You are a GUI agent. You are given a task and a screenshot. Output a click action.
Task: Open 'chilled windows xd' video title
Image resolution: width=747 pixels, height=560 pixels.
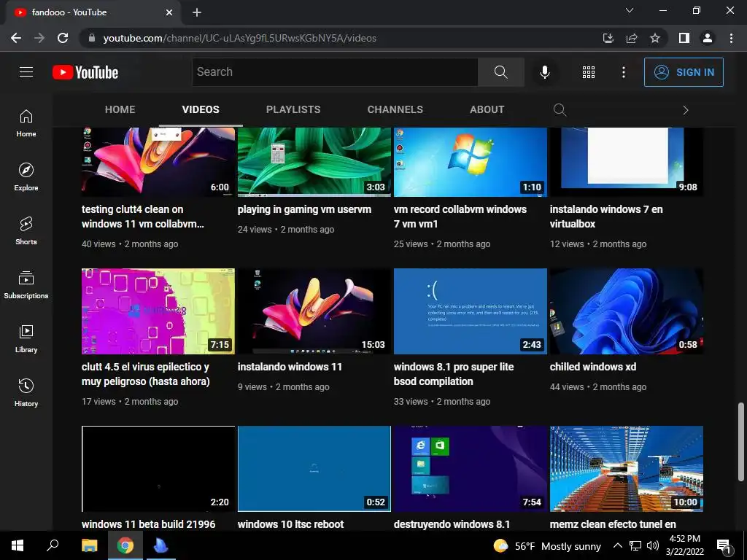click(592, 367)
